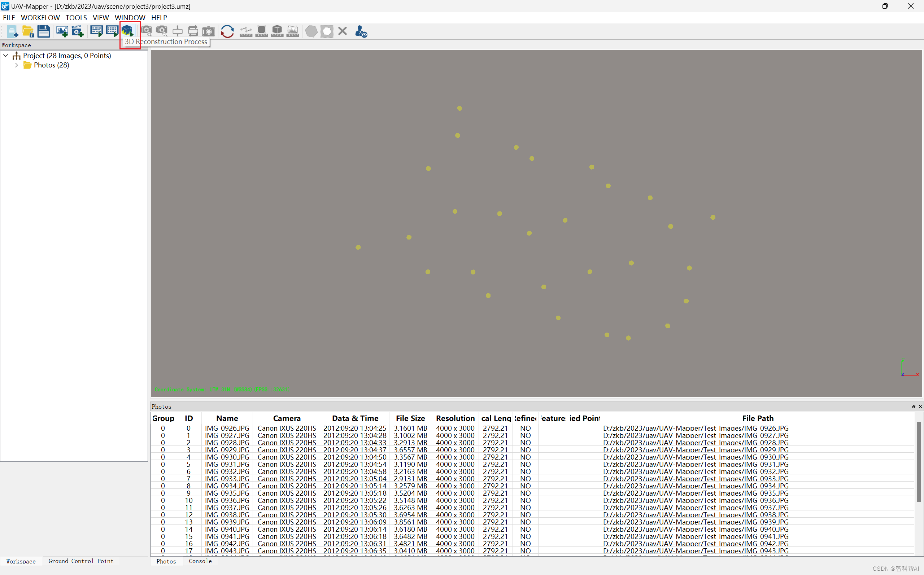Open the WORKFLOW menu
The image size is (924, 575).
[40, 17]
